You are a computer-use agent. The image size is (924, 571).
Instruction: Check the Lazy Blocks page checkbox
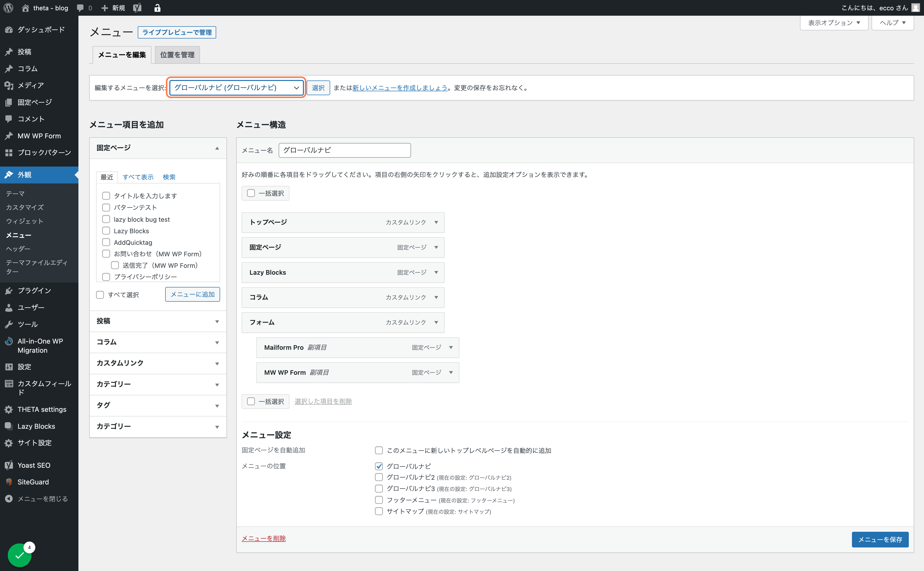(106, 231)
